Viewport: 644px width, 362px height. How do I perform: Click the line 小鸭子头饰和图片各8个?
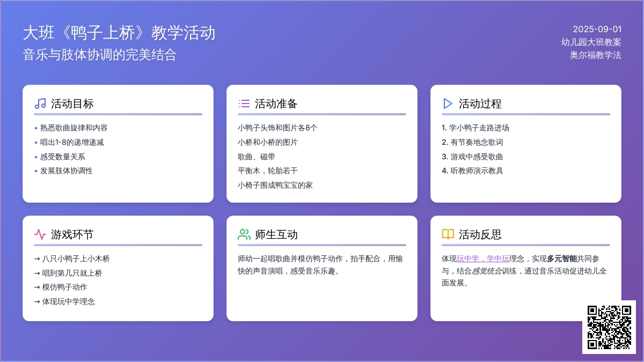[x=277, y=128]
